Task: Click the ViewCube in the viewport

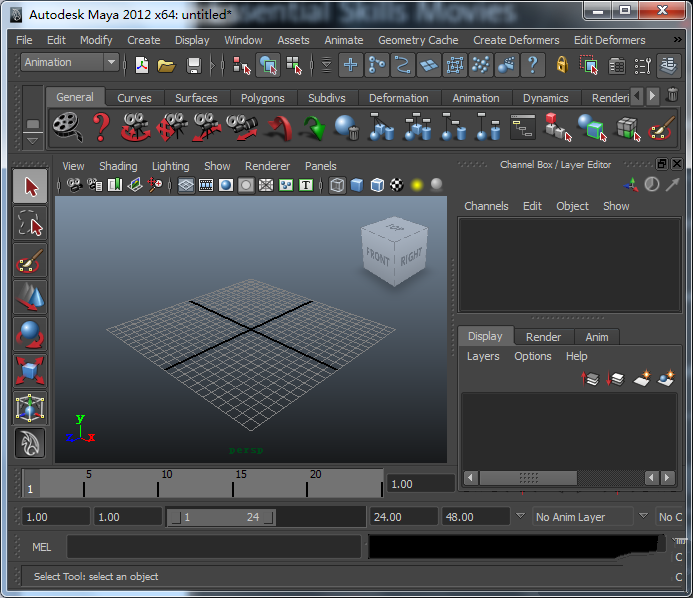Action: click(x=395, y=251)
